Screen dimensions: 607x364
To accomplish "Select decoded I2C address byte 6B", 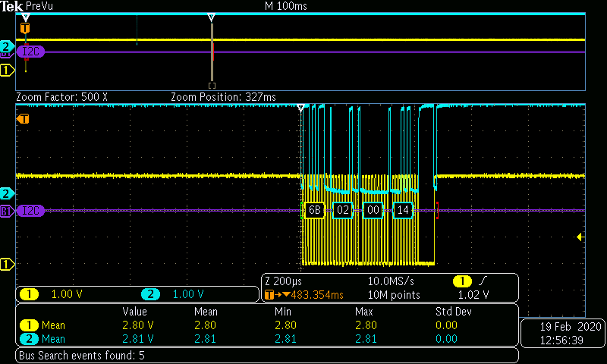I will click(x=314, y=210).
